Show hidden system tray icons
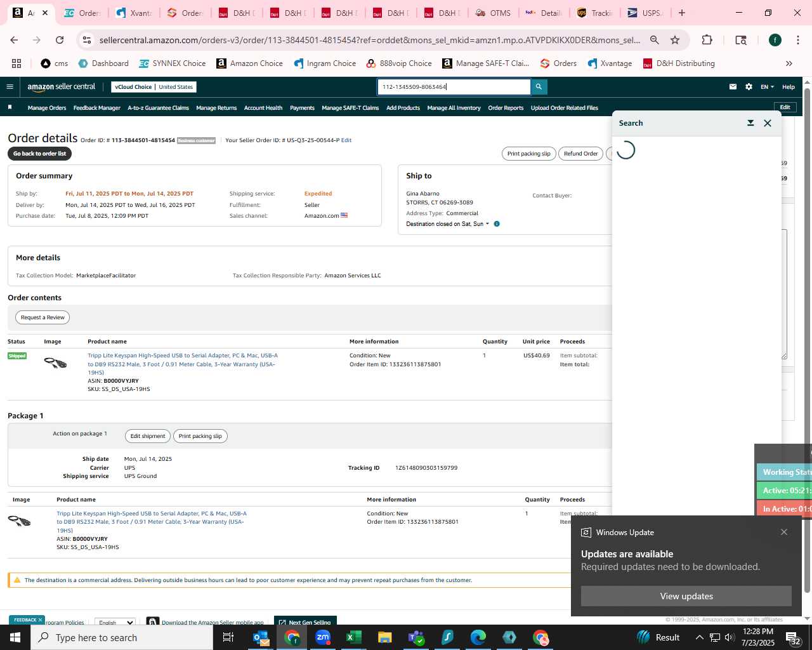This screenshot has width=812, height=650. [699, 637]
